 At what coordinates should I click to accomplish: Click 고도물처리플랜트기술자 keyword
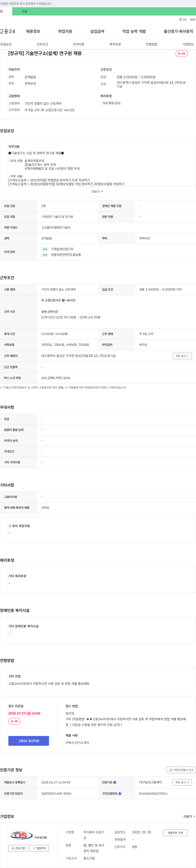[x=56, y=227]
